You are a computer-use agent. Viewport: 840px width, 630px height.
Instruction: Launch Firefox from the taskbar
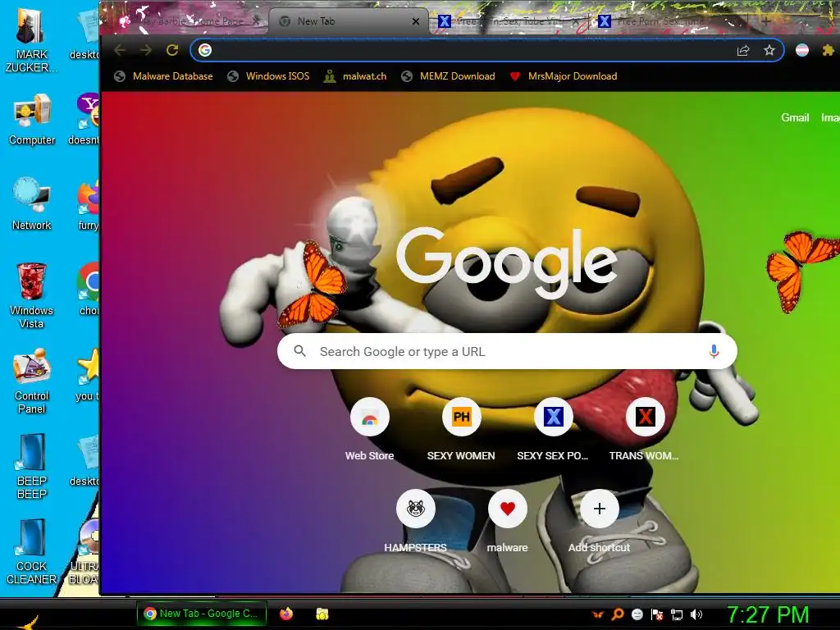286,614
